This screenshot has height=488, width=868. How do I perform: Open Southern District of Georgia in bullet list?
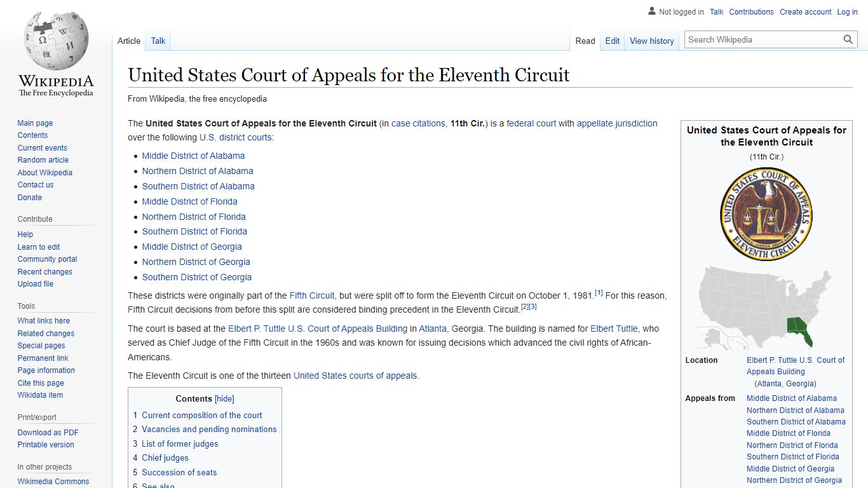pos(196,277)
